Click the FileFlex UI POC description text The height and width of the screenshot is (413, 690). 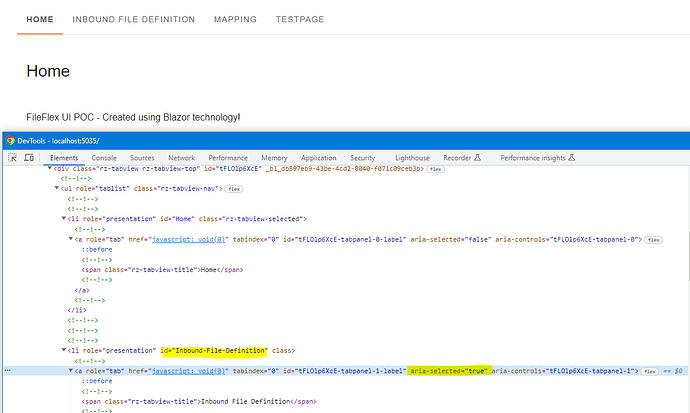pyautogui.click(x=133, y=117)
